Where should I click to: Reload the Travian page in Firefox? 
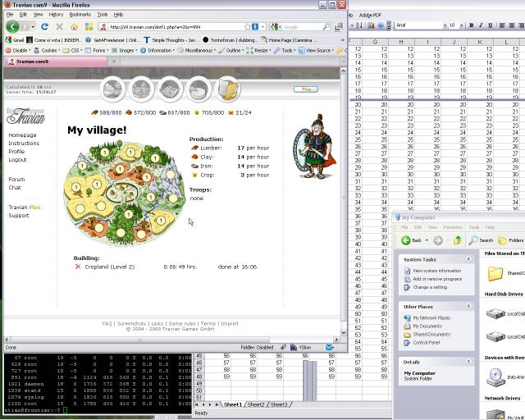pos(44,26)
